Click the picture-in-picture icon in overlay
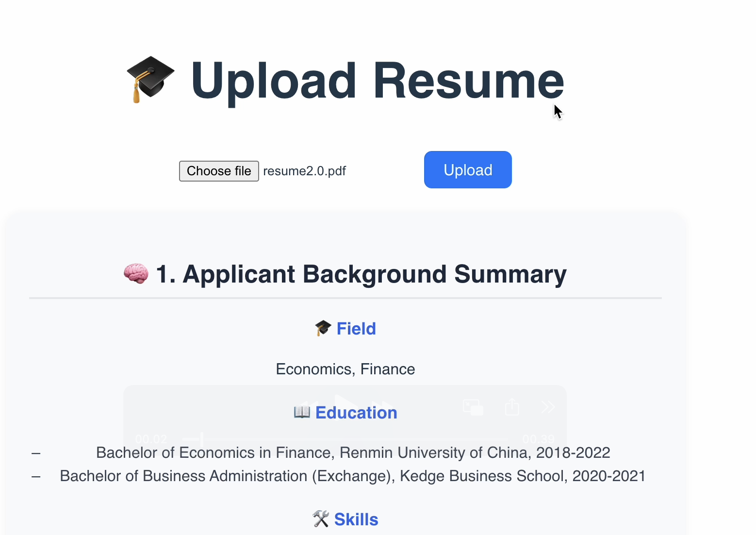This screenshot has width=756, height=535. [x=473, y=407]
